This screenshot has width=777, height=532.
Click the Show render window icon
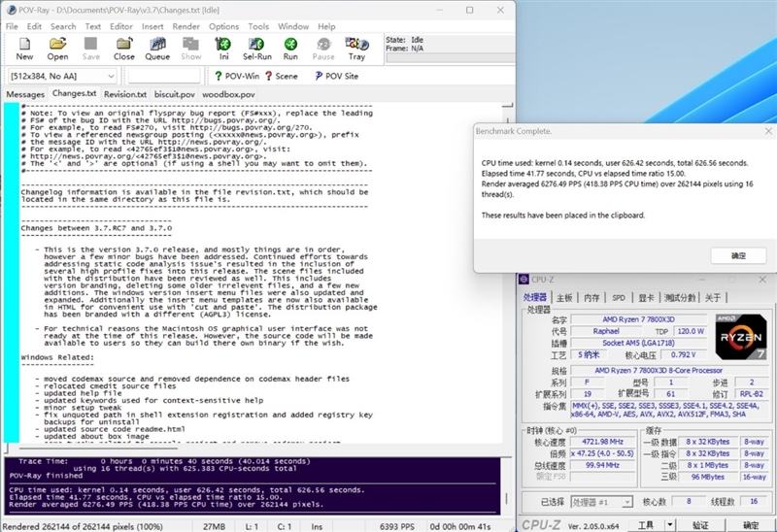click(x=190, y=49)
